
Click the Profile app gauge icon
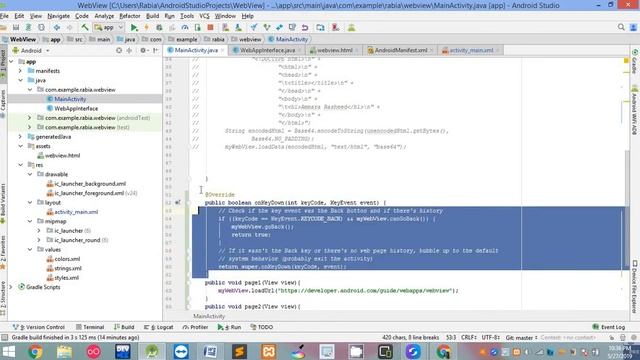[x=185, y=27]
